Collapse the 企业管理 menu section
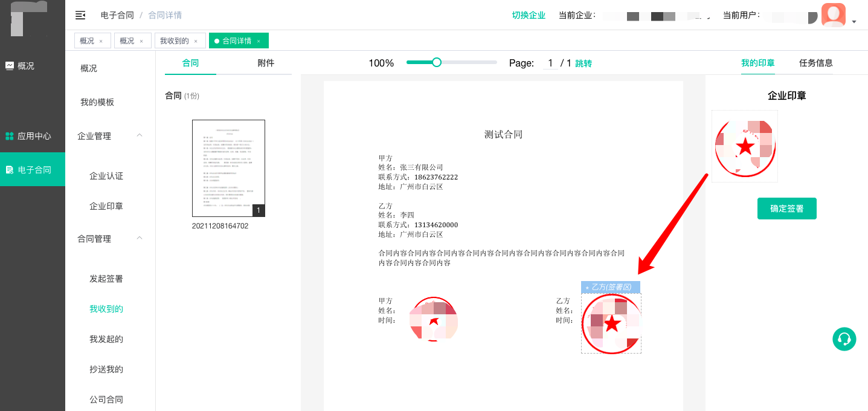This screenshot has height=411, width=868. point(140,135)
